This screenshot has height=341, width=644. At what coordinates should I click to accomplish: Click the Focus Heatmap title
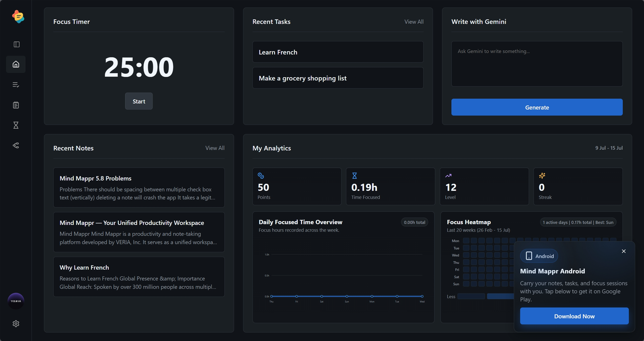pos(469,222)
